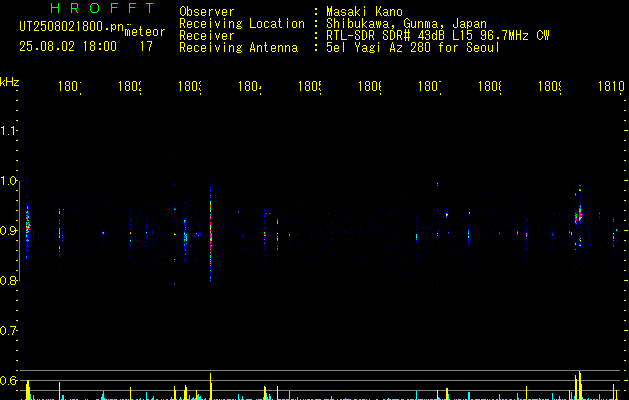Click the meteor label
Viewport: 629px width, 400px height.
[x=145, y=32]
